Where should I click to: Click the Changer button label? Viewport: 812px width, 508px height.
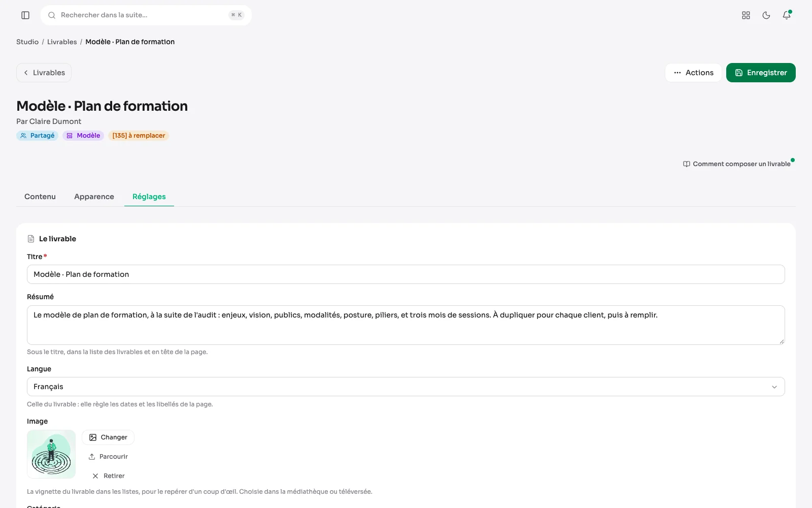coord(114,437)
